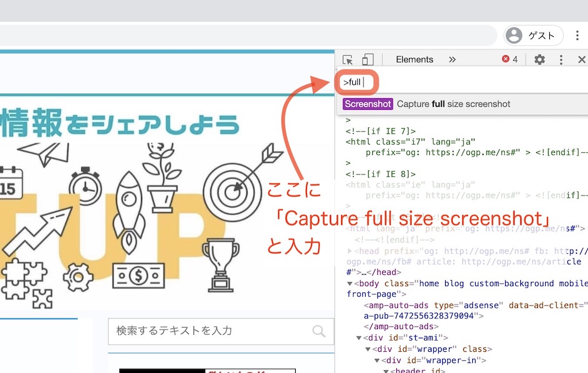Screen dimensions: 588x373
Task: Open DevTools settings gear
Action: click(539, 59)
